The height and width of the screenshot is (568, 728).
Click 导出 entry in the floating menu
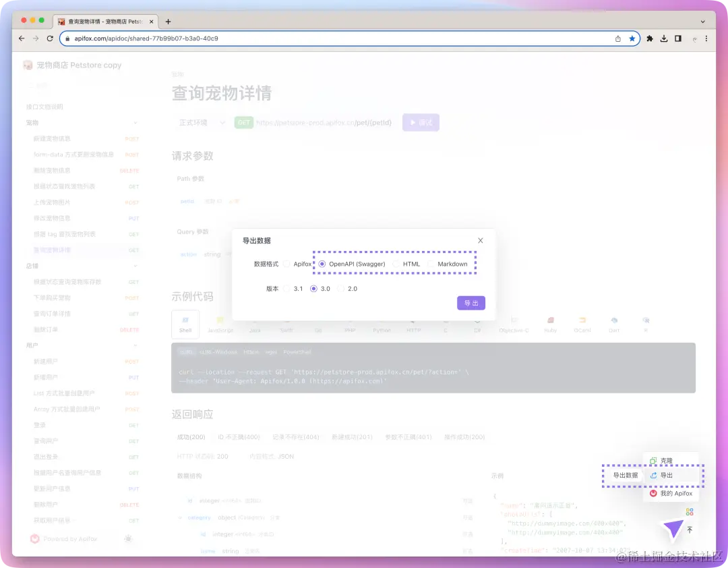(666, 475)
